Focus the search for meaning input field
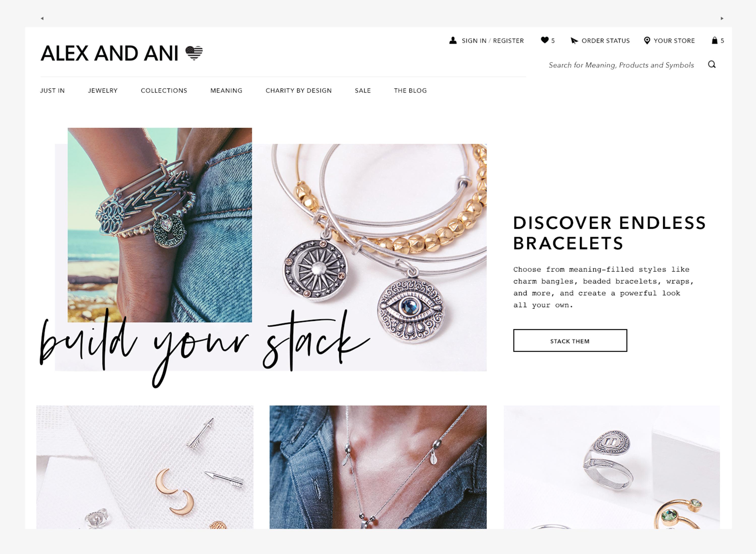The image size is (756, 554). coord(621,65)
